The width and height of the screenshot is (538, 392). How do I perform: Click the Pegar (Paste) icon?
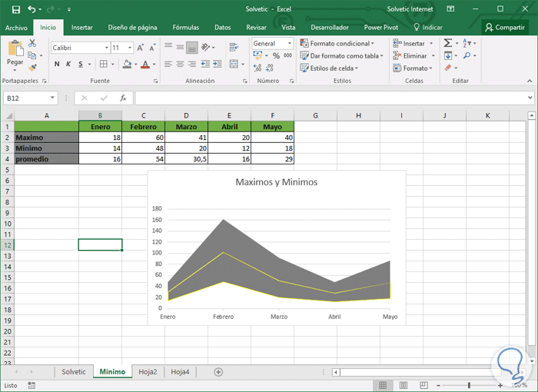(x=15, y=49)
